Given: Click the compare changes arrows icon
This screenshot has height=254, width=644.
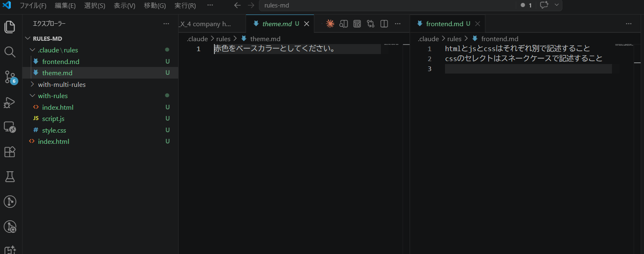Looking at the screenshot, I should click(370, 24).
